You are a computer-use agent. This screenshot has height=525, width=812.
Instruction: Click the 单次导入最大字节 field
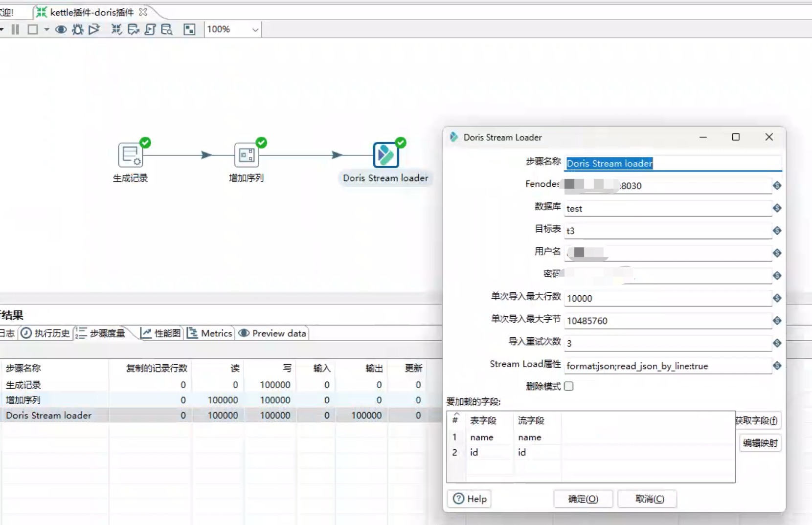(x=668, y=321)
